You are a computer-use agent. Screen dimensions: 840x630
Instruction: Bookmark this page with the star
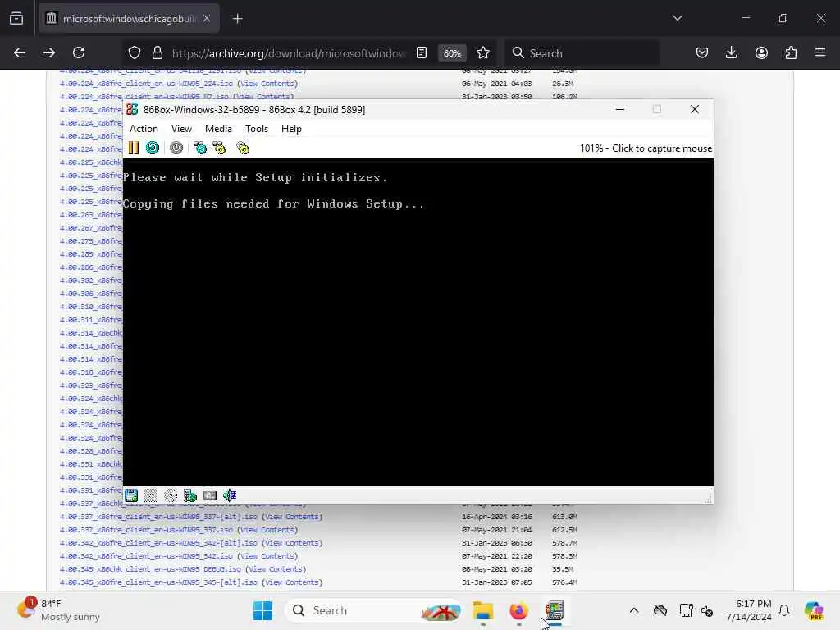483,52
